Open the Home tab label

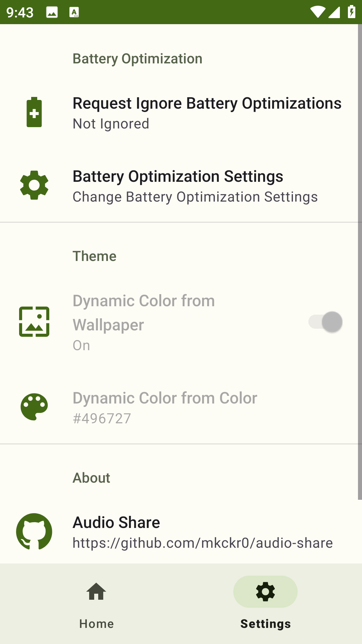(97, 624)
